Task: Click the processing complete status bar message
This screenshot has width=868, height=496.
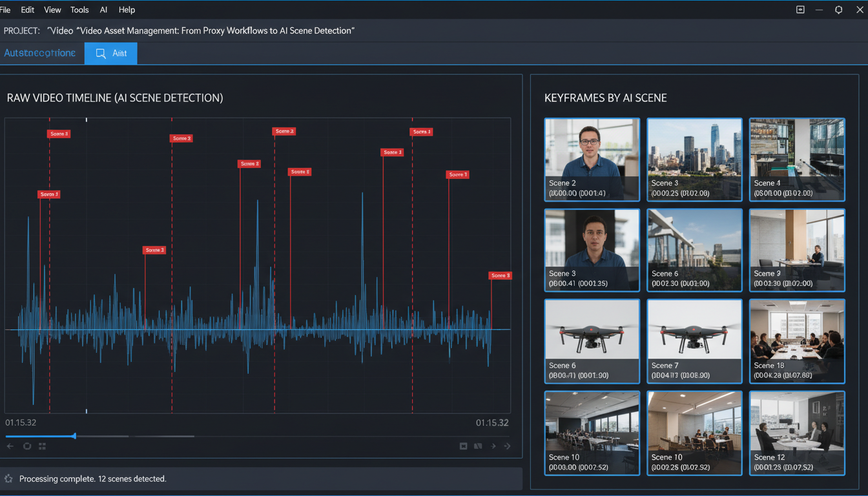Action: pyautogui.click(x=92, y=479)
